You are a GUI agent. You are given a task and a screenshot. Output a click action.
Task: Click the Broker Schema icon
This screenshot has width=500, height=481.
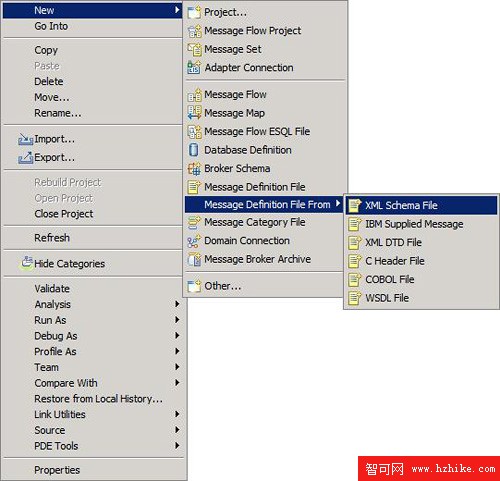(x=194, y=169)
